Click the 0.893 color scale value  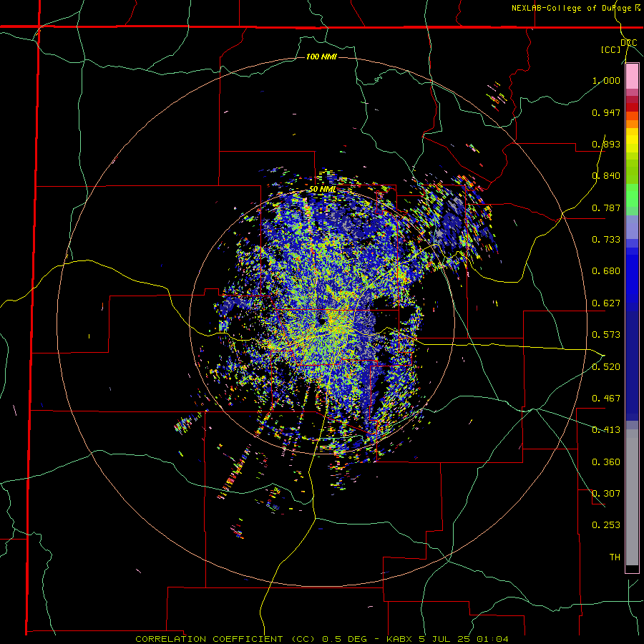point(606,144)
